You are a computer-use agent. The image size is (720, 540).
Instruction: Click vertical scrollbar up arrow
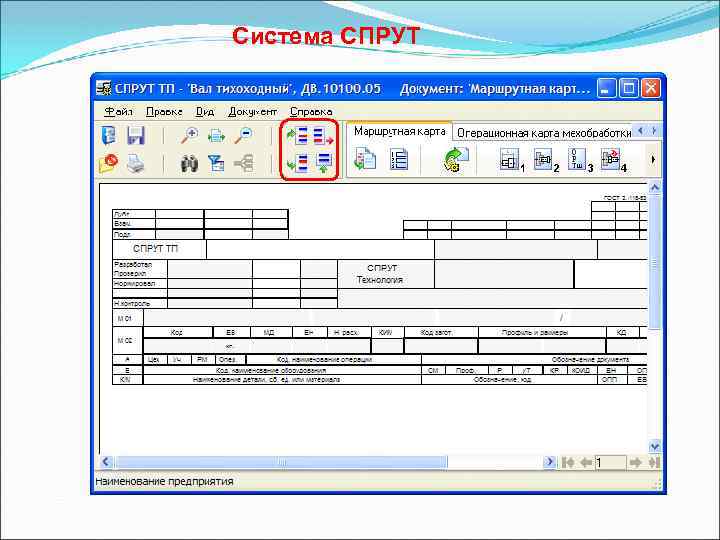(654, 187)
